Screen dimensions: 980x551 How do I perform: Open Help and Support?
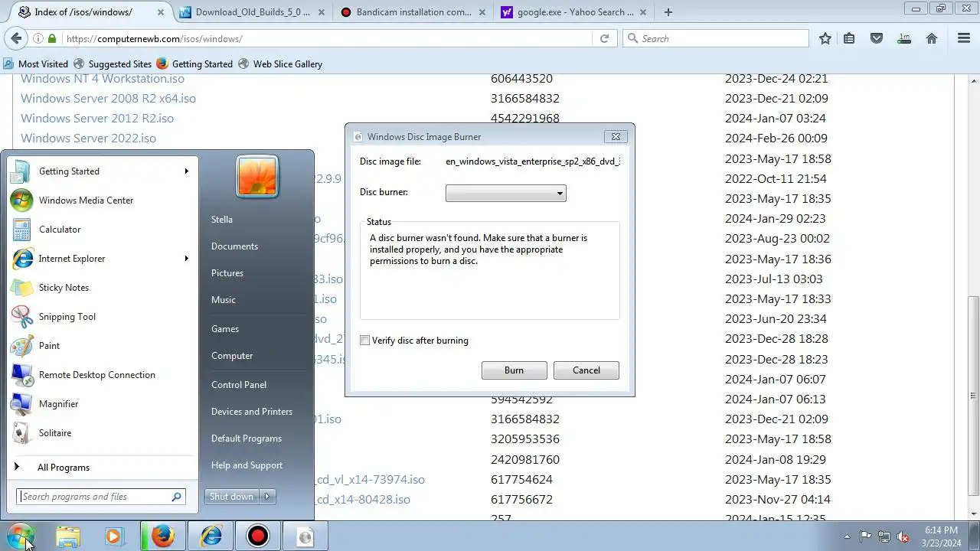tap(247, 465)
